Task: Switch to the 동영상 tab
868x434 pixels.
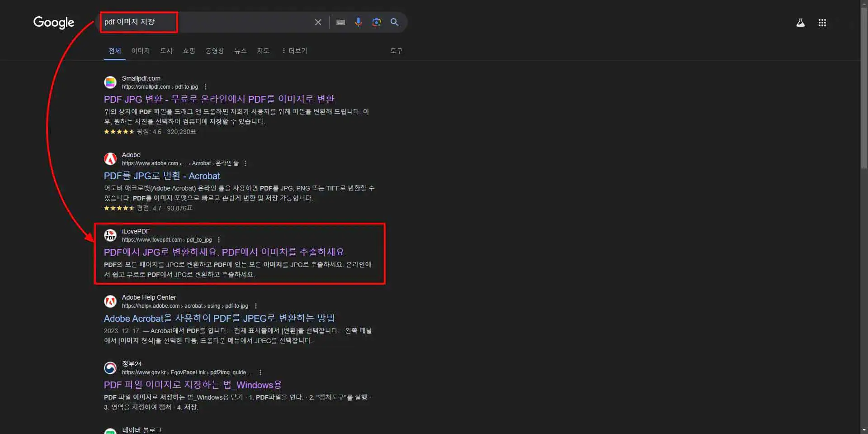Action: pos(215,51)
